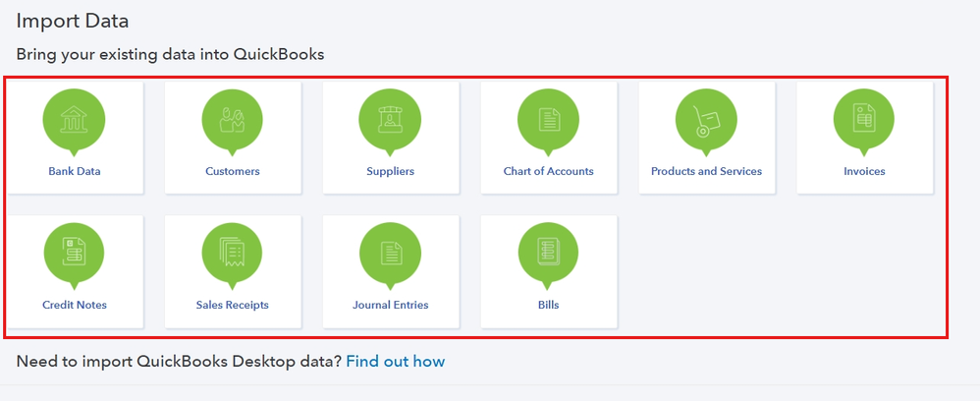Select the Credit Notes icon
980x401 pixels.
click(75, 254)
